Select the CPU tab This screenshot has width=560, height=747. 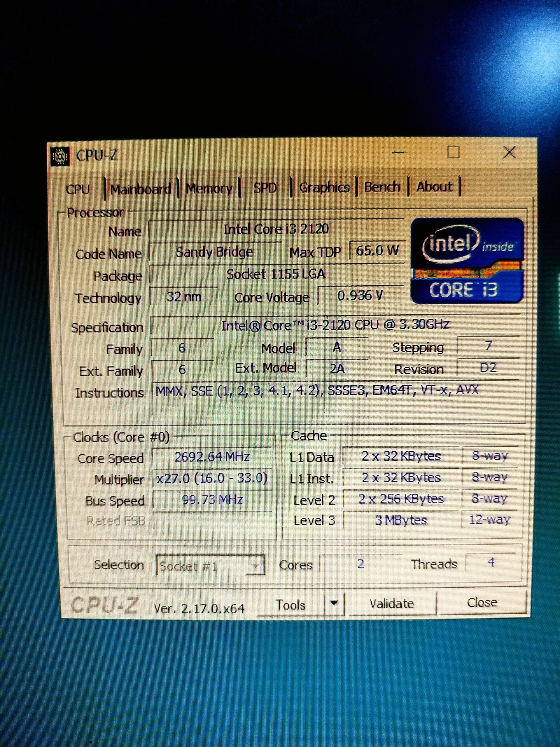coord(78,189)
